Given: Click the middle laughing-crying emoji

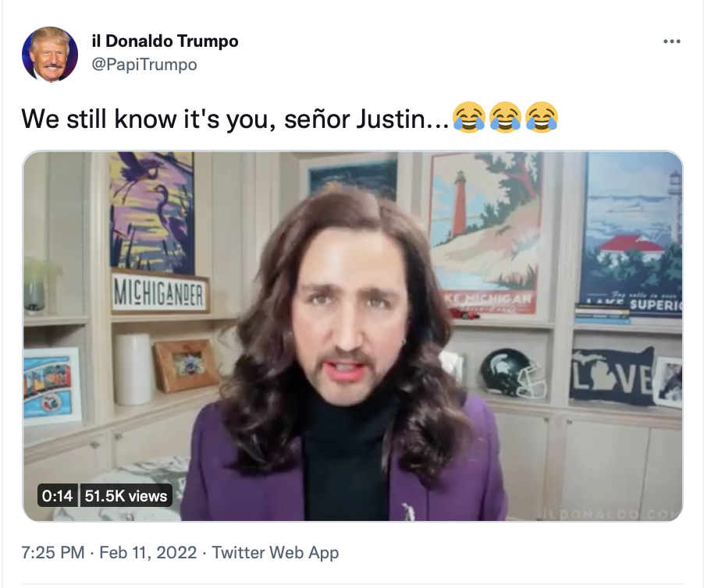Looking at the screenshot, I should pos(505,118).
